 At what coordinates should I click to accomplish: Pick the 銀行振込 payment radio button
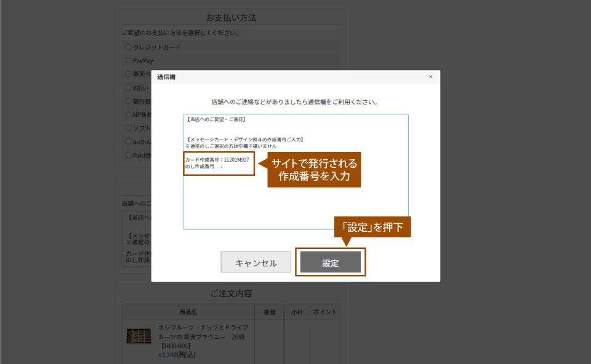128,101
